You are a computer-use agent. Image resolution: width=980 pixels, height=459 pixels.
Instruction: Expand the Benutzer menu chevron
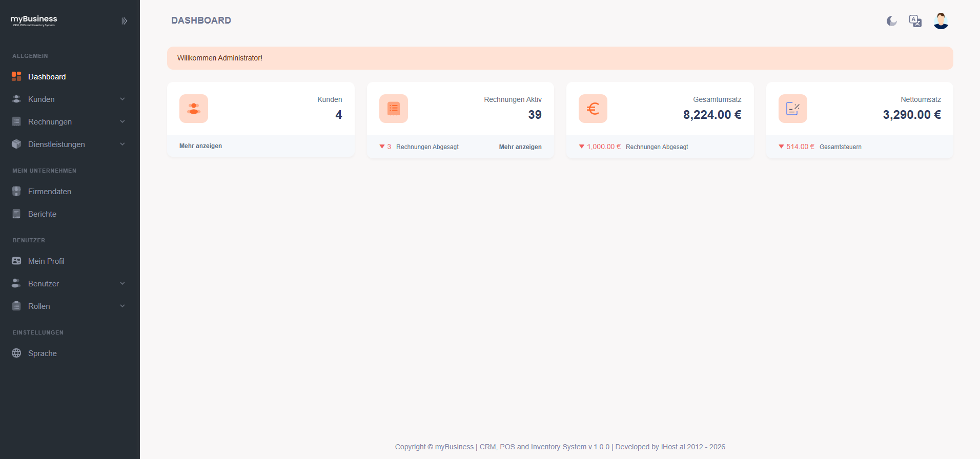click(122, 283)
